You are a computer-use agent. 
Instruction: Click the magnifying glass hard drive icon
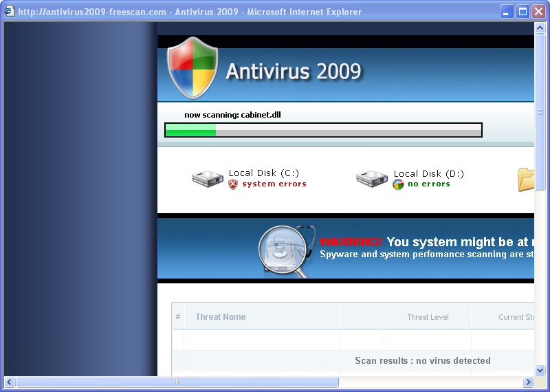pyautogui.click(x=287, y=250)
